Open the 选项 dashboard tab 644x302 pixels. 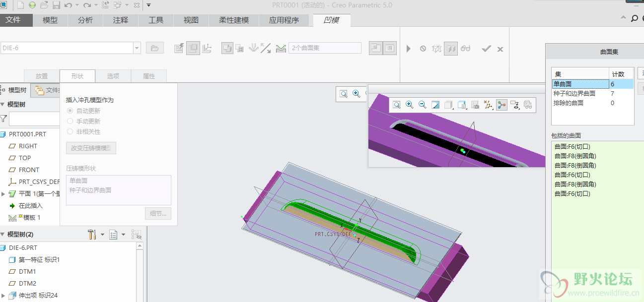[113, 76]
